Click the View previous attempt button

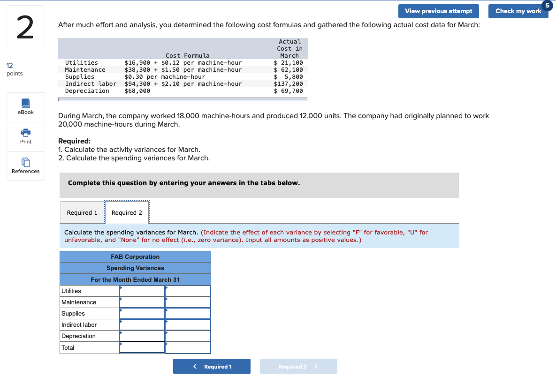[438, 11]
